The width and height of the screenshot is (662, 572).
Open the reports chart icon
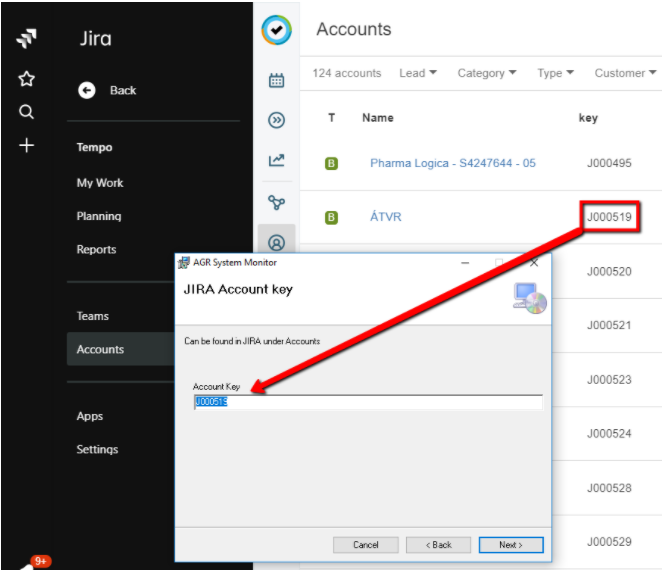(277, 160)
